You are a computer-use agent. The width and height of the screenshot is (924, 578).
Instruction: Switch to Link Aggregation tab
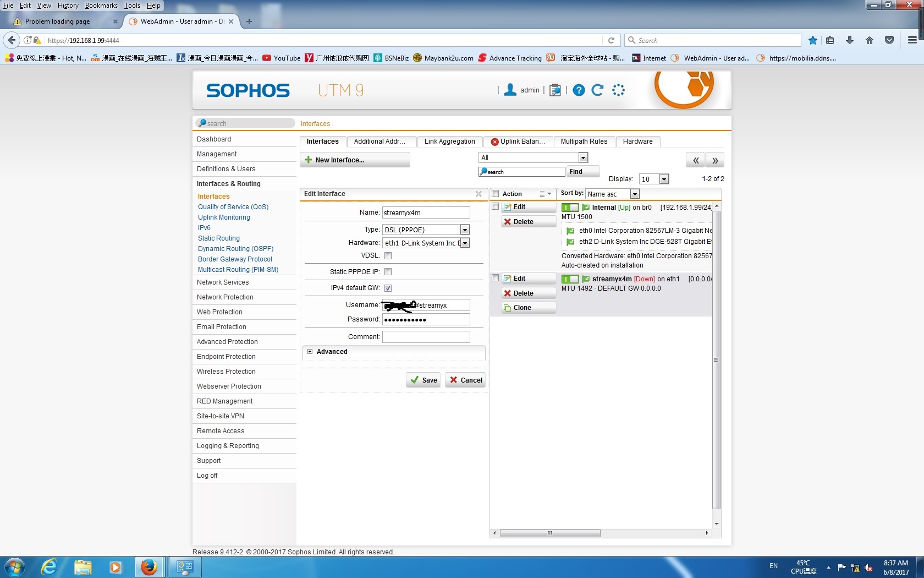[x=449, y=141]
